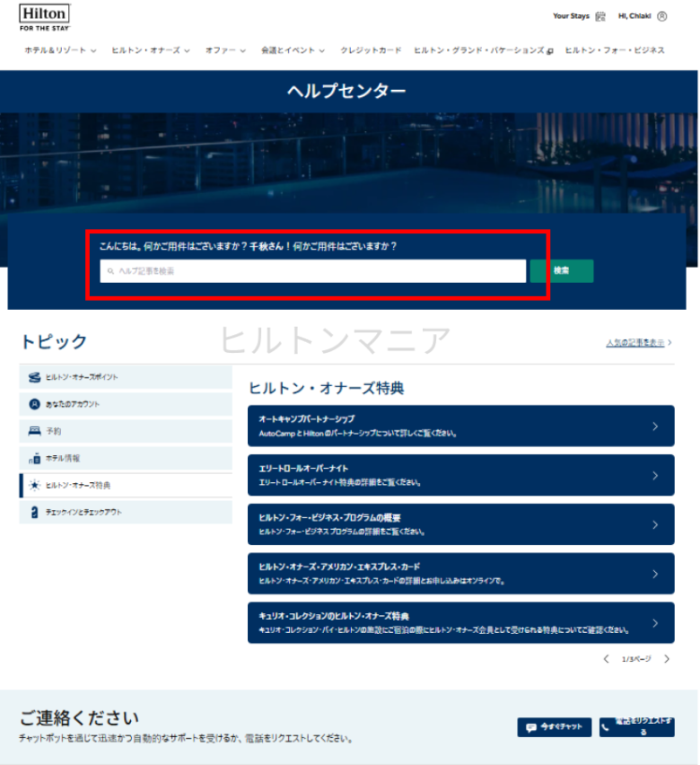This screenshot has height=765, width=700.
Task: Select the ヒルトン・オナーズポイント topic
Action: pos(126,377)
